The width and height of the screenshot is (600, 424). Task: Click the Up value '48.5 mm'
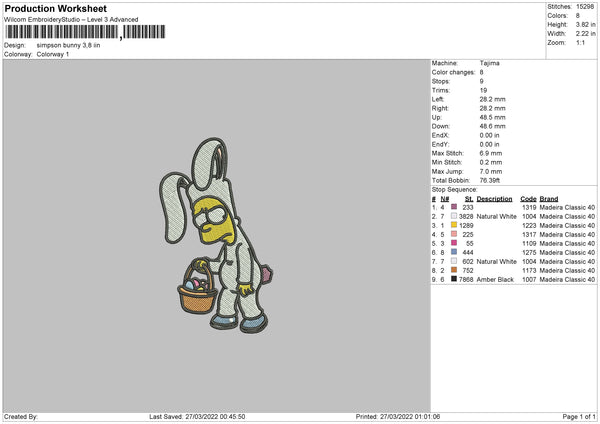click(x=492, y=117)
